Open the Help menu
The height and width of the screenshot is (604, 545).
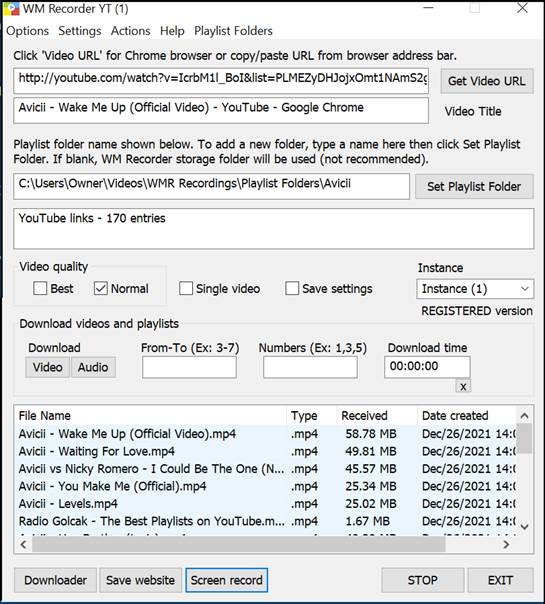(x=172, y=31)
